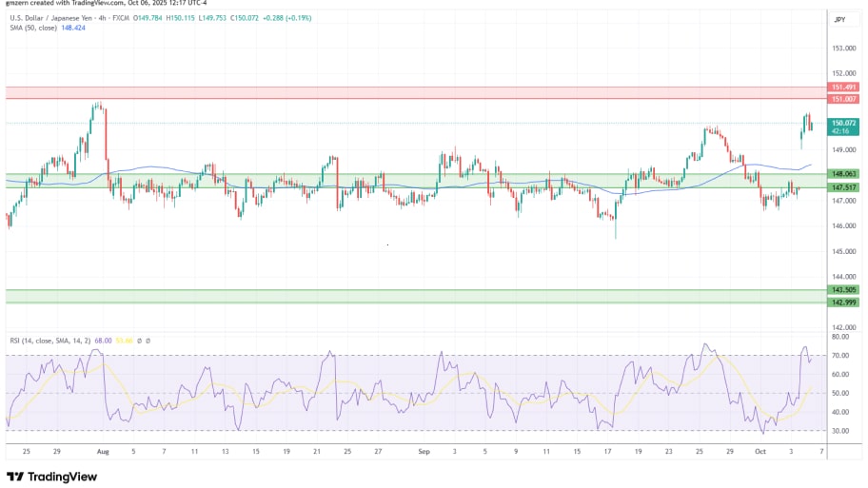868x488 pixels.
Task: Click the 148.063 green price label
Action: 843,174
